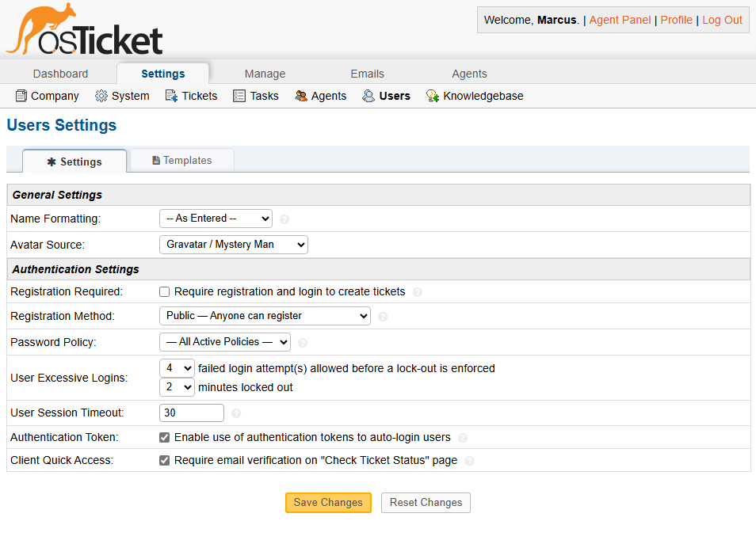Click help icon next to Session Timeout
The width and height of the screenshot is (756, 540).
pos(236,413)
